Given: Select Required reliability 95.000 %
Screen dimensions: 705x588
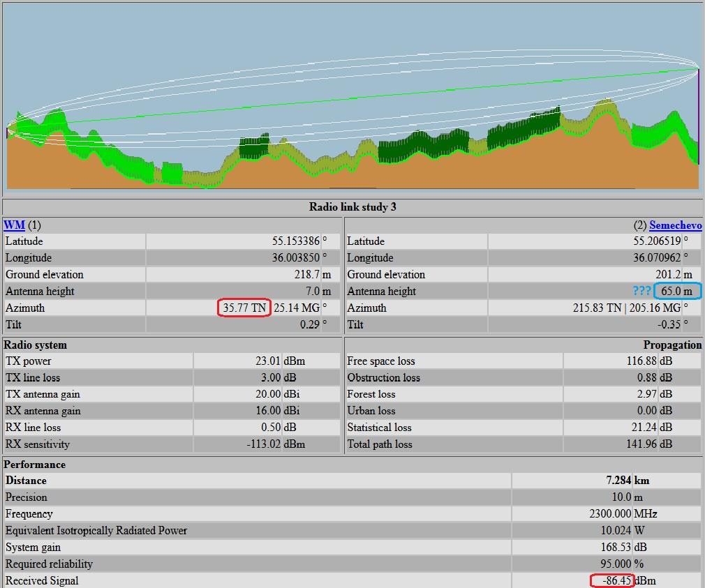Looking at the screenshot, I should [x=622, y=564].
